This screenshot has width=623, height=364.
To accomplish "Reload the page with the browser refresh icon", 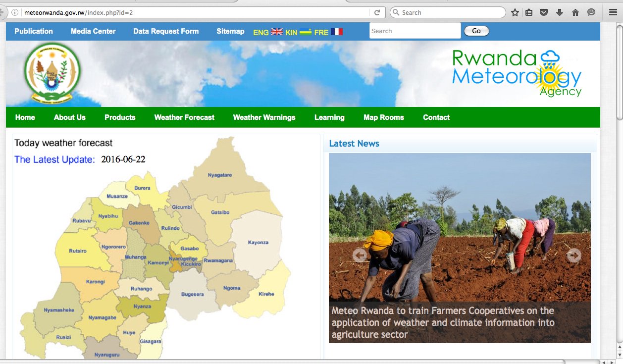I will coord(377,12).
